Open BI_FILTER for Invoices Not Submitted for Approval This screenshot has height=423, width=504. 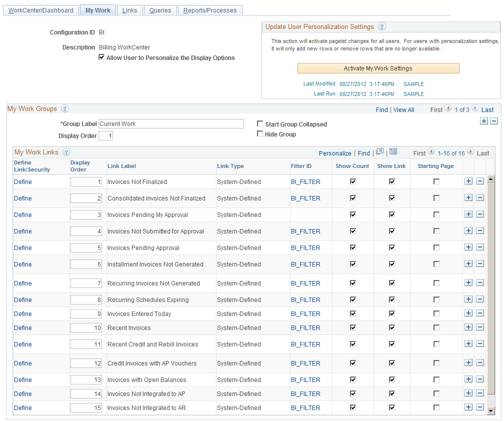(x=305, y=231)
